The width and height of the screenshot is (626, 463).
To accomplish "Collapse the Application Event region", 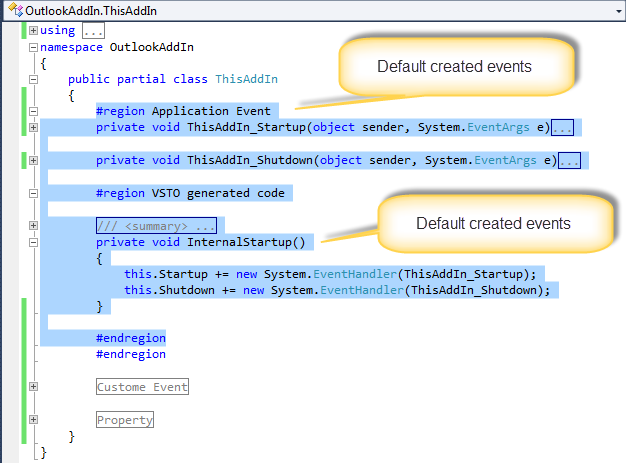I will tap(34, 111).
